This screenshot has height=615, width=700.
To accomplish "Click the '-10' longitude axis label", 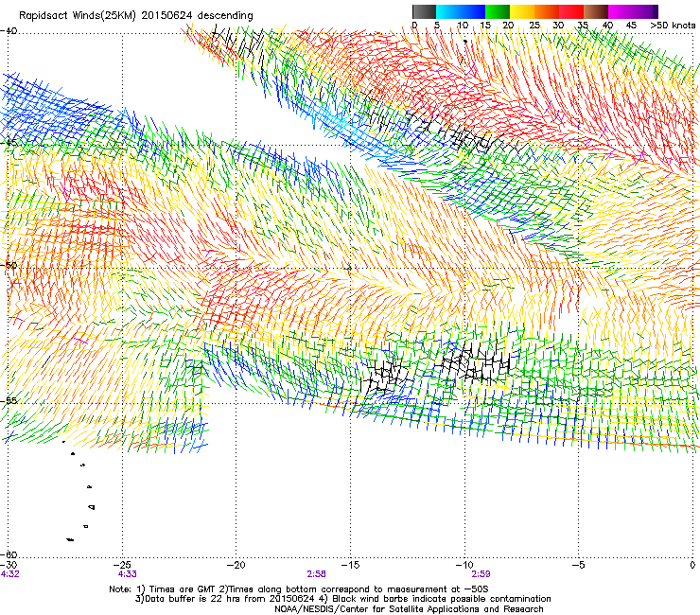I will pos(464,565).
